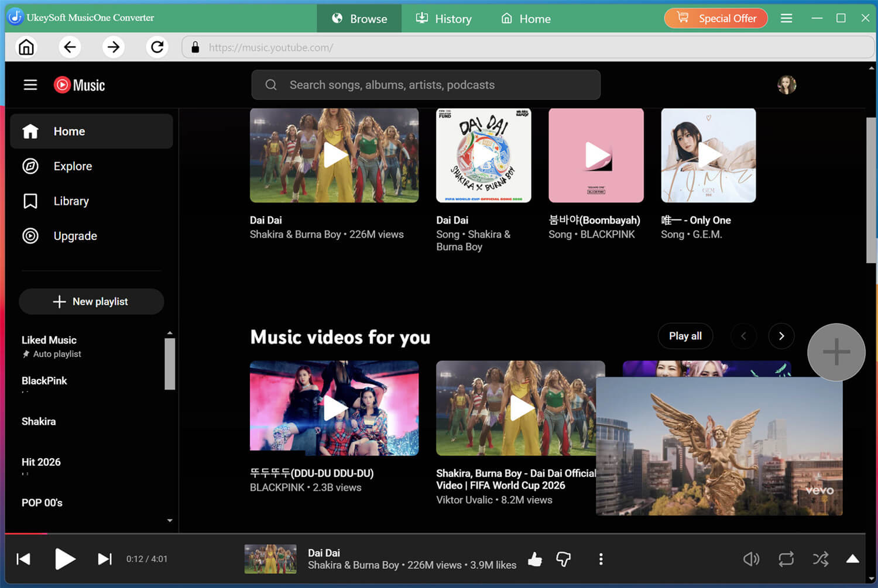The height and width of the screenshot is (588, 878).
Task: Select Home in the sidebar
Action: (91, 131)
